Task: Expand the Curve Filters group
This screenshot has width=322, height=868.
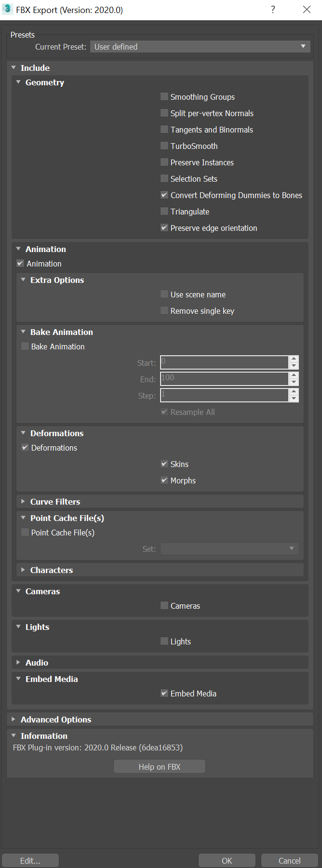Action: [x=23, y=502]
